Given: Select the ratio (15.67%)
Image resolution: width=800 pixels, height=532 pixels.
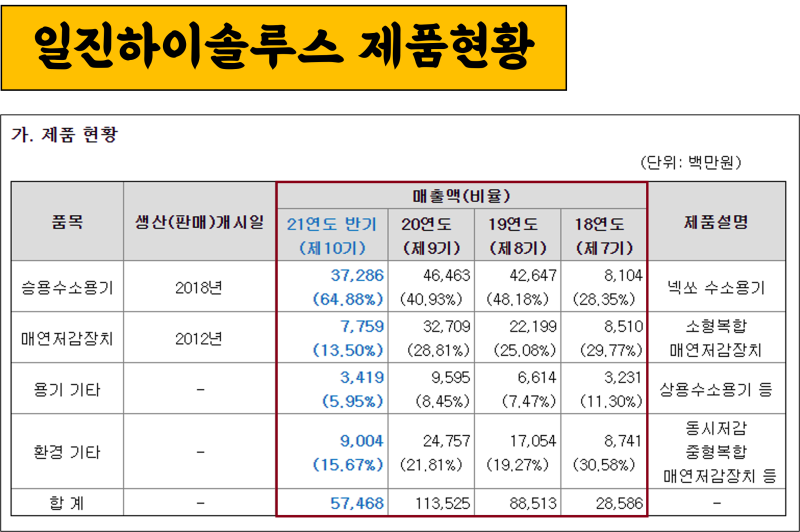Looking at the screenshot, I should pos(348,465).
